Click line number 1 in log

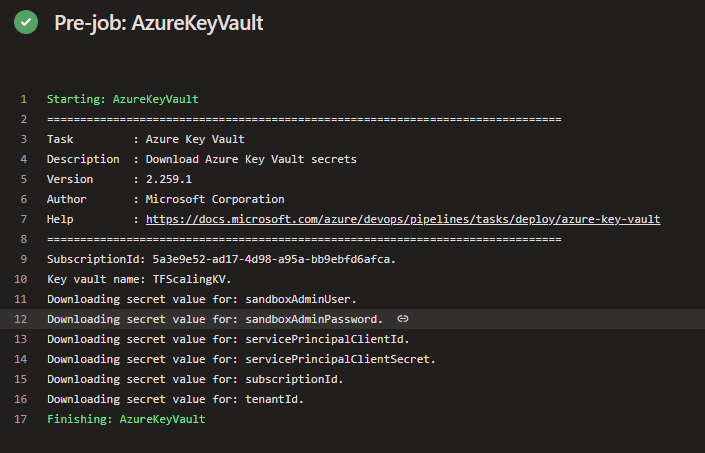(x=23, y=99)
